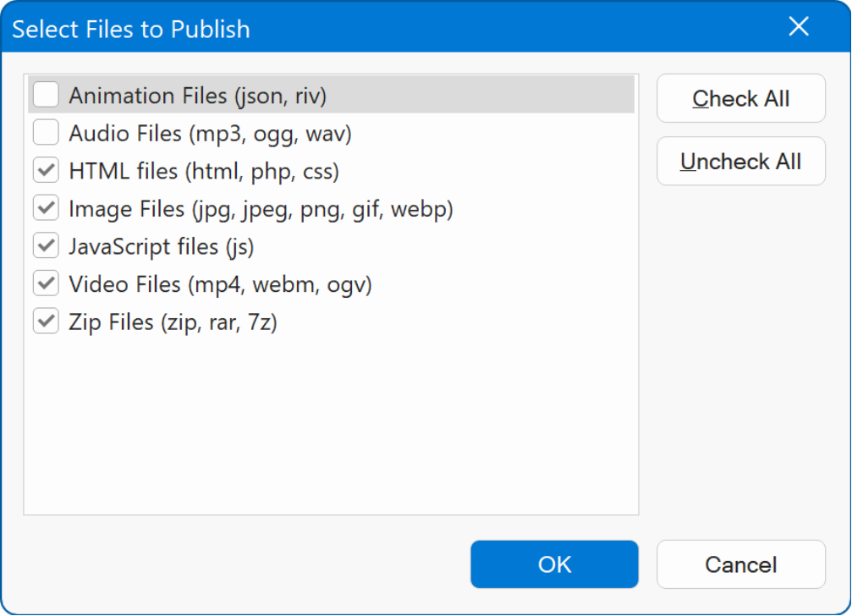Select the 'JavaScript files (js)' label text
The width and height of the screenshot is (852, 616).
coord(162,247)
